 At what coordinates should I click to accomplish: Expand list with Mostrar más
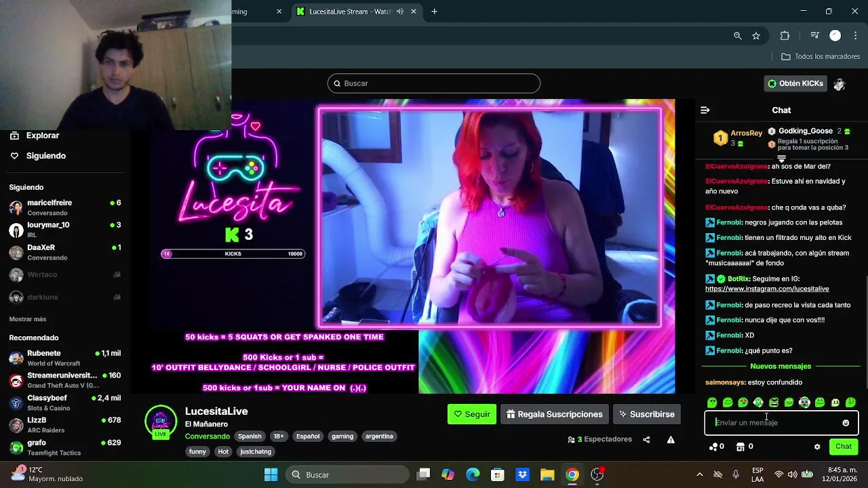pyautogui.click(x=28, y=319)
